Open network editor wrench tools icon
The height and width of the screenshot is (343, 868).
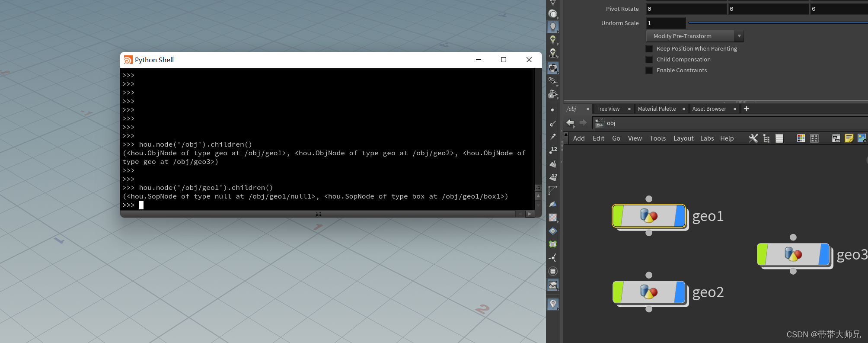pos(753,138)
